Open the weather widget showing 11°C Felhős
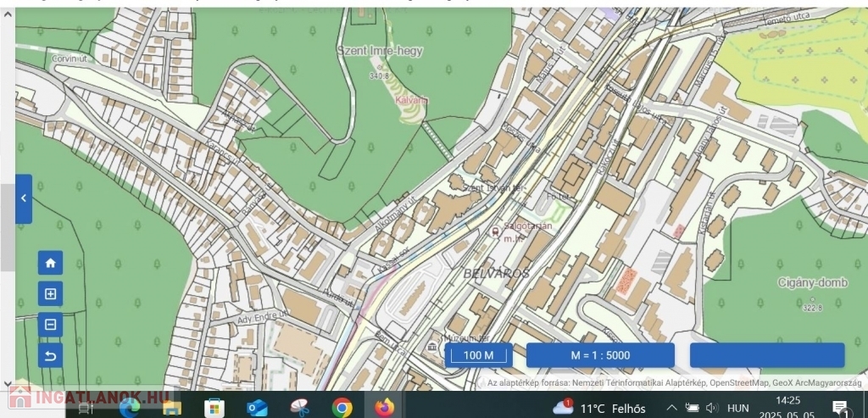Screen dimensions: 868x418 tap(600, 408)
